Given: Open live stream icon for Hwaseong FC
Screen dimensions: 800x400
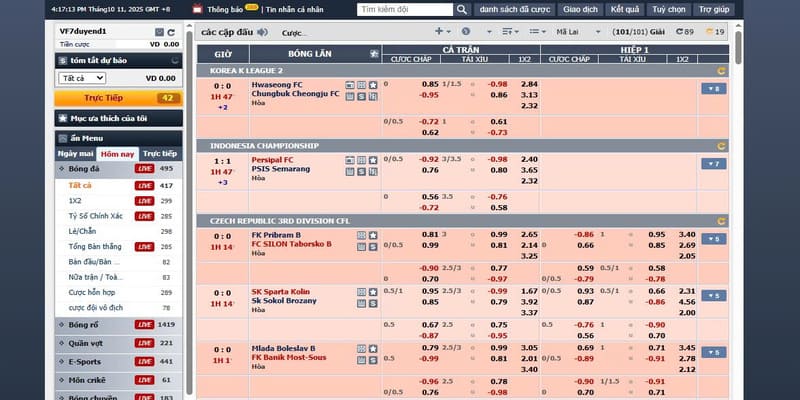Looking at the screenshot, I should click(349, 85).
